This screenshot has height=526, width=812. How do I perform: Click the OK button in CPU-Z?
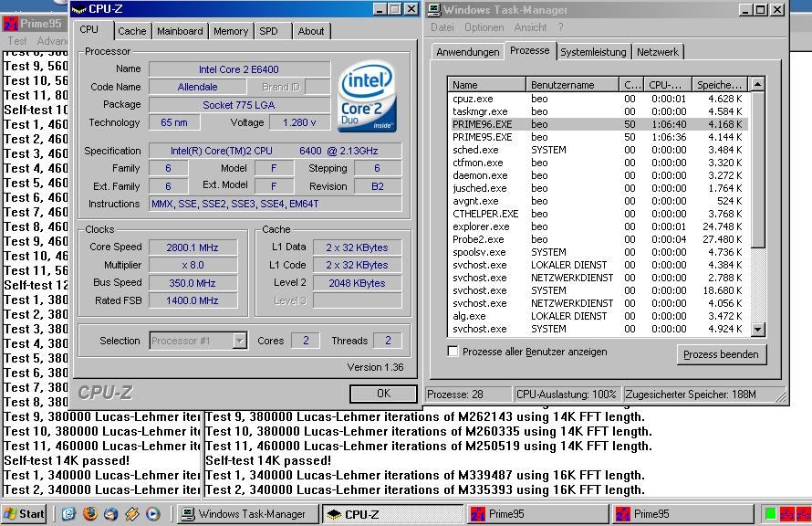pos(383,394)
